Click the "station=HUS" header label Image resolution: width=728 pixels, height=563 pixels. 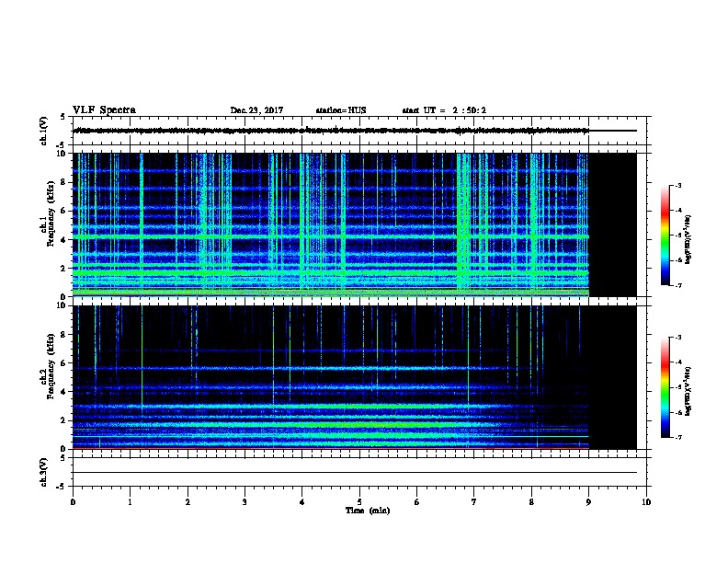(341, 110)
